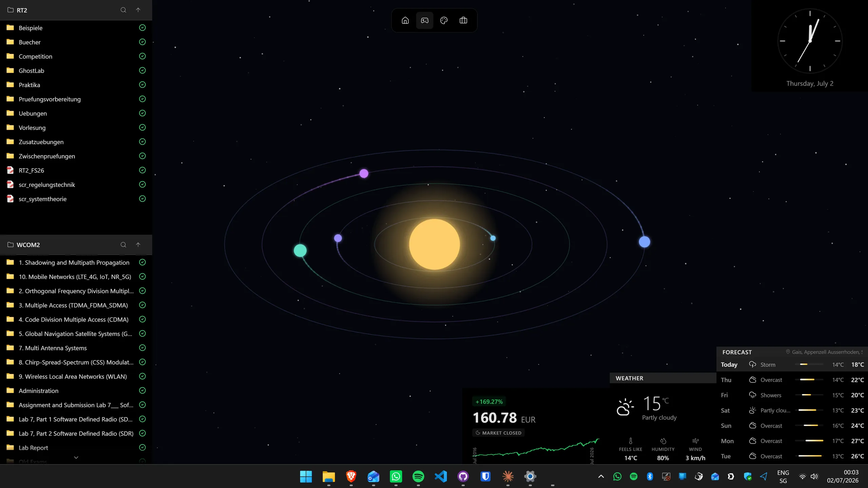Click sync status check beside Beispiele
This screenshot has height=488, width=868.
[142, 28]
